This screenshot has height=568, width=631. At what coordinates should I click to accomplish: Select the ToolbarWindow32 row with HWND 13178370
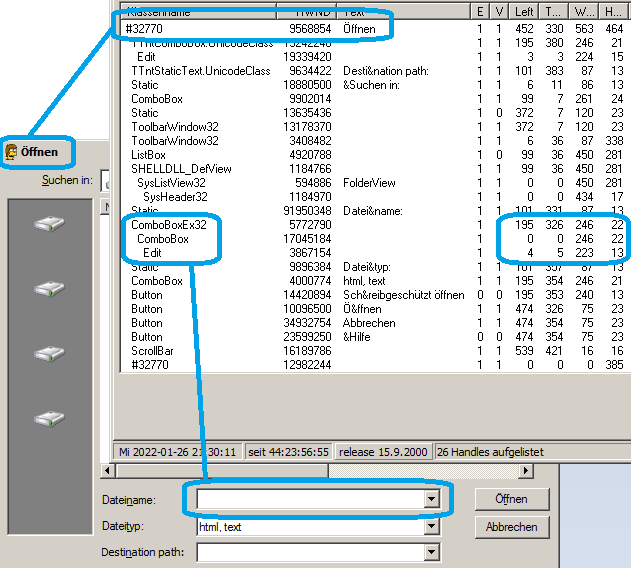click(374, 127)
